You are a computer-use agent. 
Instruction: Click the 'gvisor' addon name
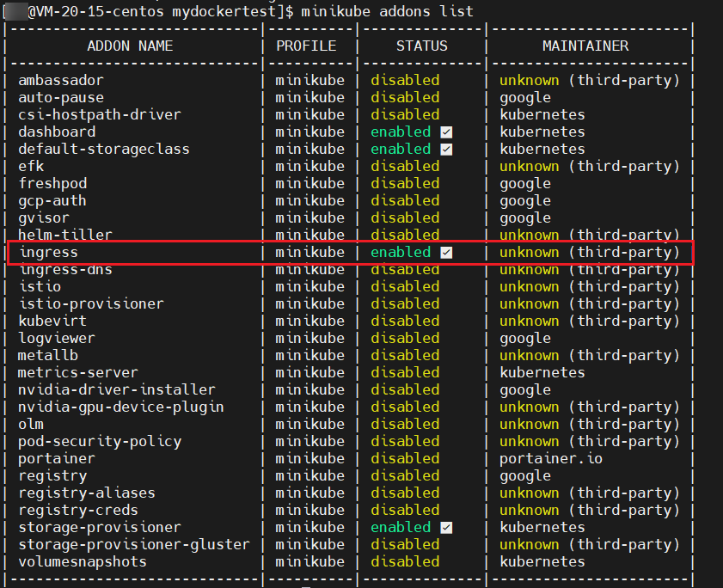[x=44, y=217]
